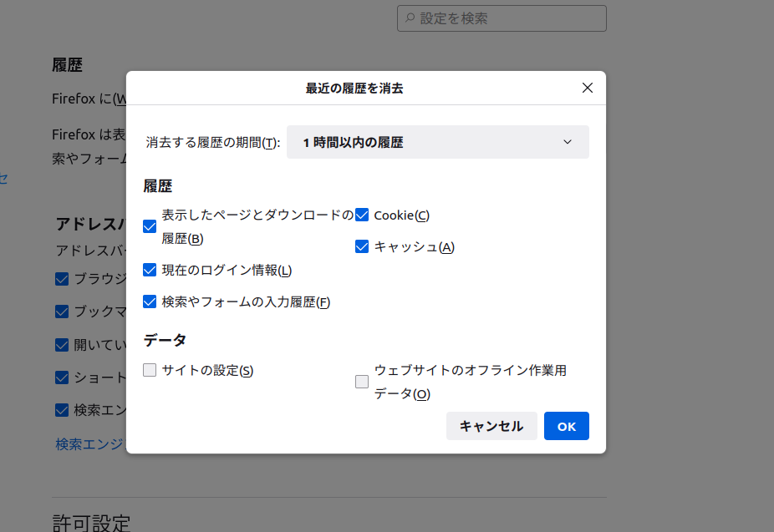The height and width of the screenshot is (532, 774).
Task: Disable the キャッシュ checkbox
Action: pos(362,246)
